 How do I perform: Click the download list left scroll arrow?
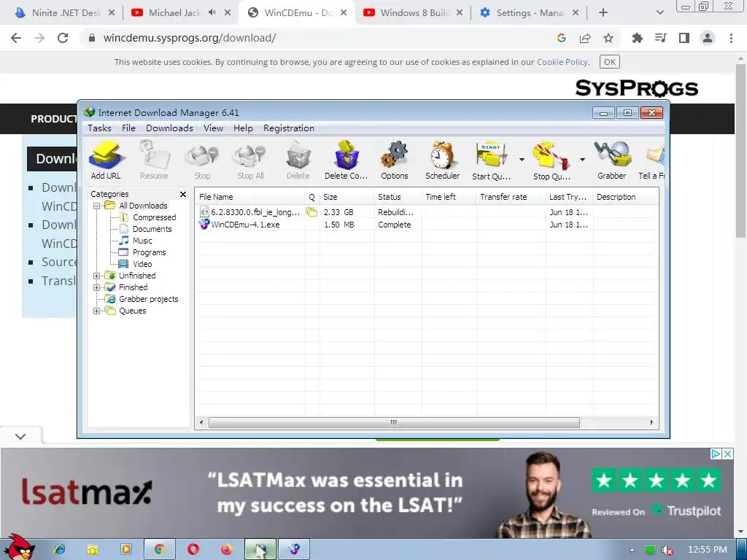point(201,422)
